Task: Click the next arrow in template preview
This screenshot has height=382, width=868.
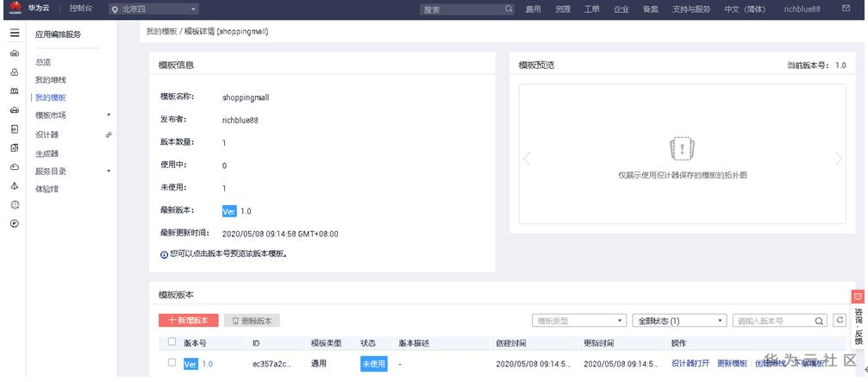Action: (x=839, y=159)
